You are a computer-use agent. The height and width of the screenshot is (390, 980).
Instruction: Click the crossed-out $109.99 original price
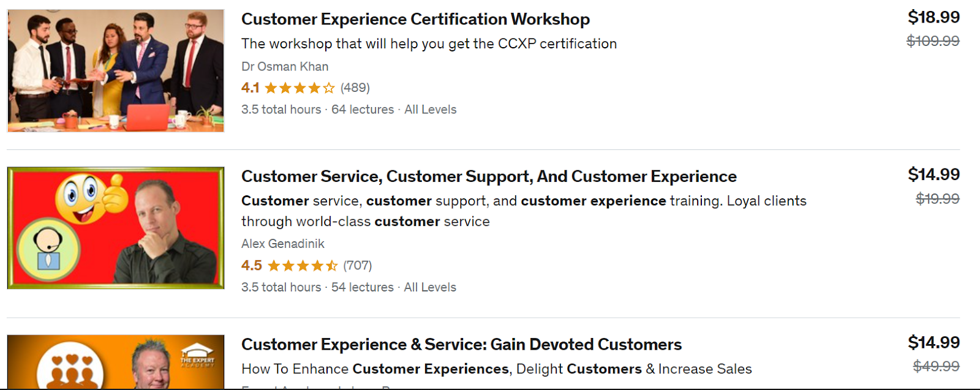pyautogui.click(x=933, y=41)
